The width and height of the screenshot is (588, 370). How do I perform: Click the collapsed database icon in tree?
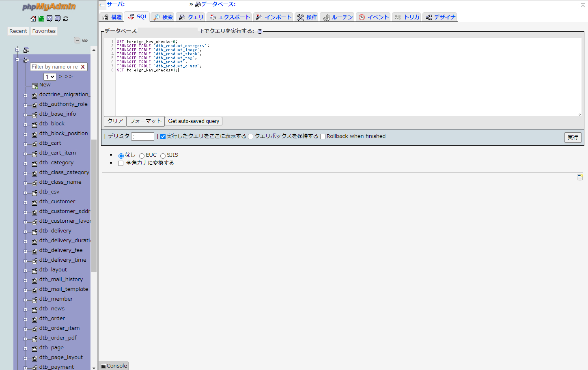click(26, 50)
